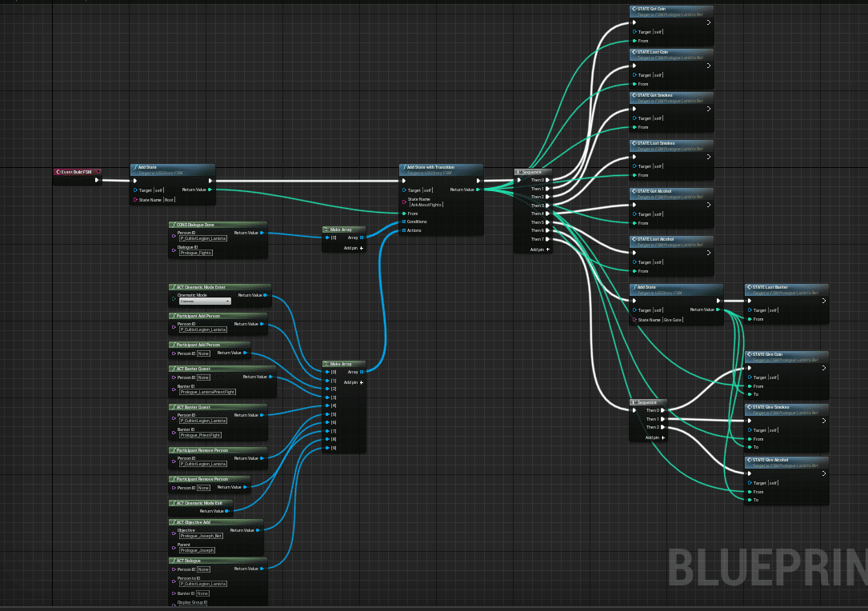
Task: Select the Then 5 execution pin
Action: coord(547,222)
